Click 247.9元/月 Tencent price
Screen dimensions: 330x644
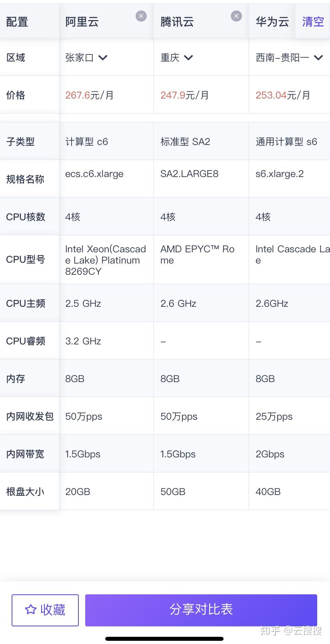(x=185, y=95)
